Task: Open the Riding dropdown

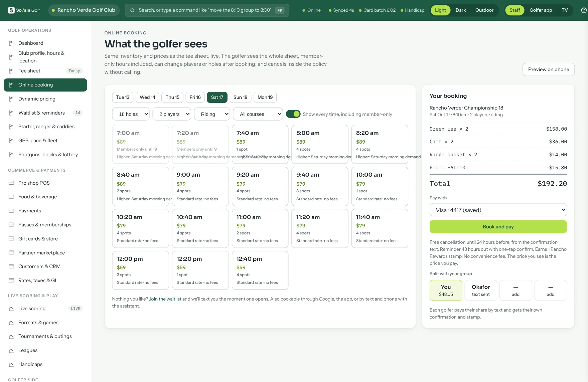Action: coord(212,114)
